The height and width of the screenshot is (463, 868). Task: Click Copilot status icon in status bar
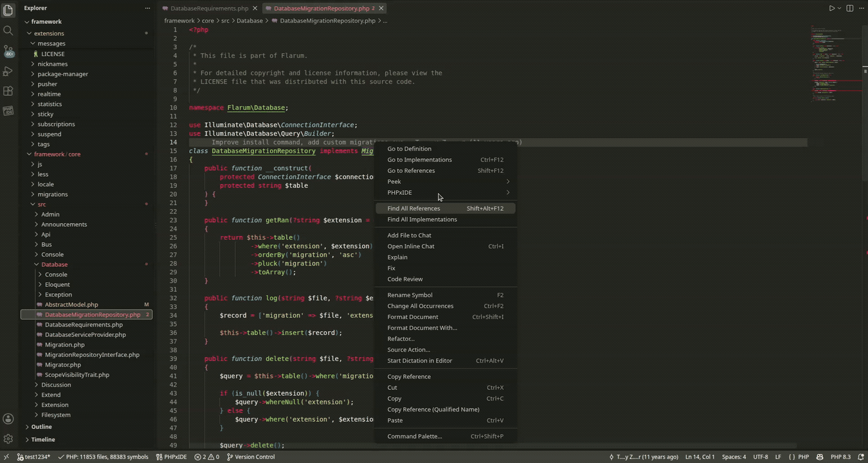(820, 457)
